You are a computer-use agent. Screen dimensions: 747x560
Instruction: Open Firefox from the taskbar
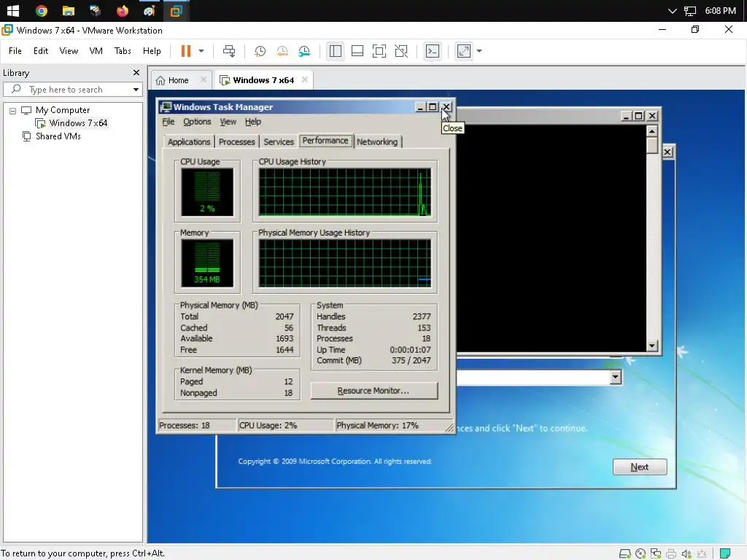tap(123, 10)
